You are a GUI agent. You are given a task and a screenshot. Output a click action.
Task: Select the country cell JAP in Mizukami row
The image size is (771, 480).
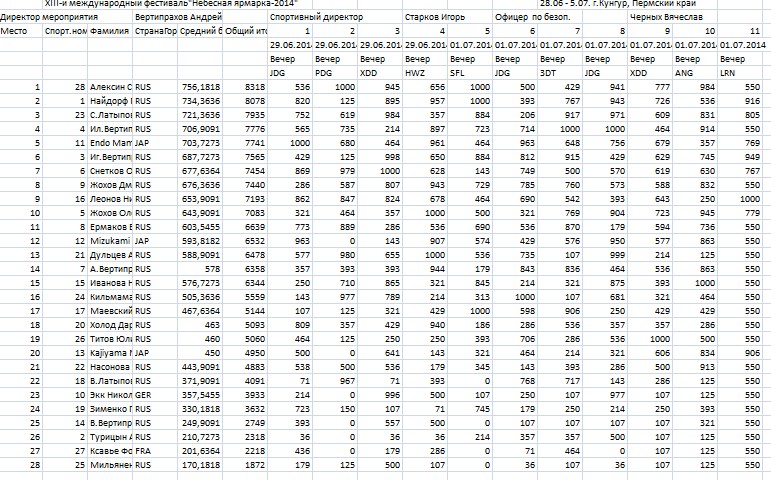click(155, 241)
